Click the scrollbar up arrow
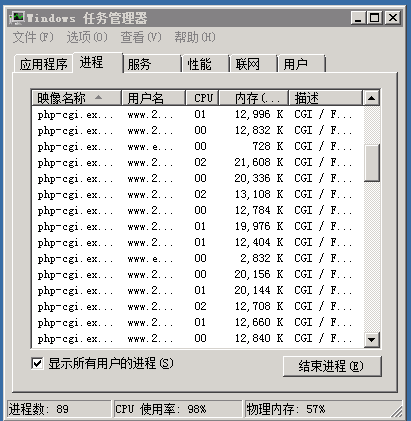 (x=371, y=98)
